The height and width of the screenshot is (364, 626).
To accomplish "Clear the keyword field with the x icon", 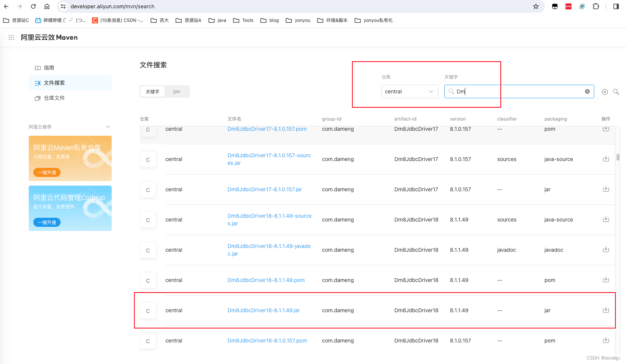I will pos(587,91).
